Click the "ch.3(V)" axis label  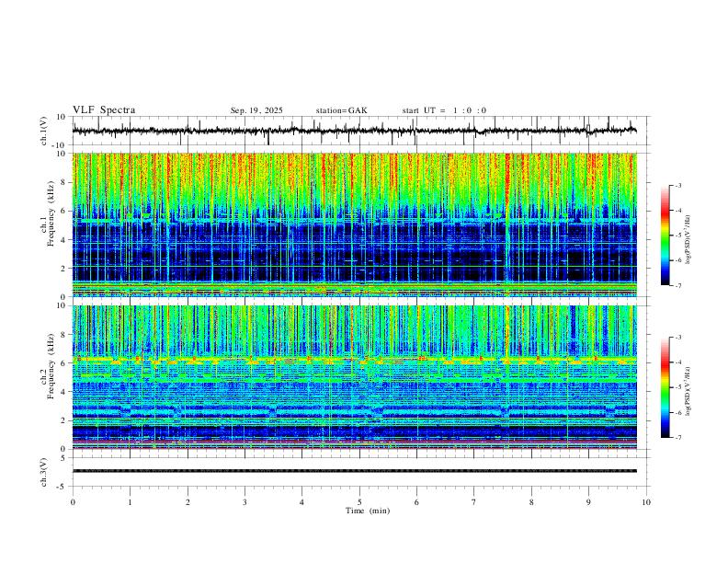point(43,472)
